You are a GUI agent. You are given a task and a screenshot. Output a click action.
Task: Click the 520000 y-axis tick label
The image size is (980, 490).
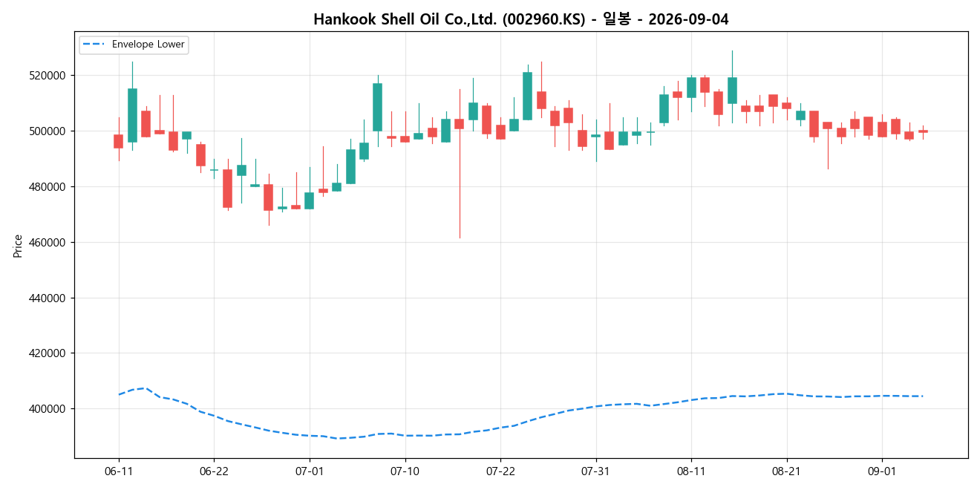point(48,76)
